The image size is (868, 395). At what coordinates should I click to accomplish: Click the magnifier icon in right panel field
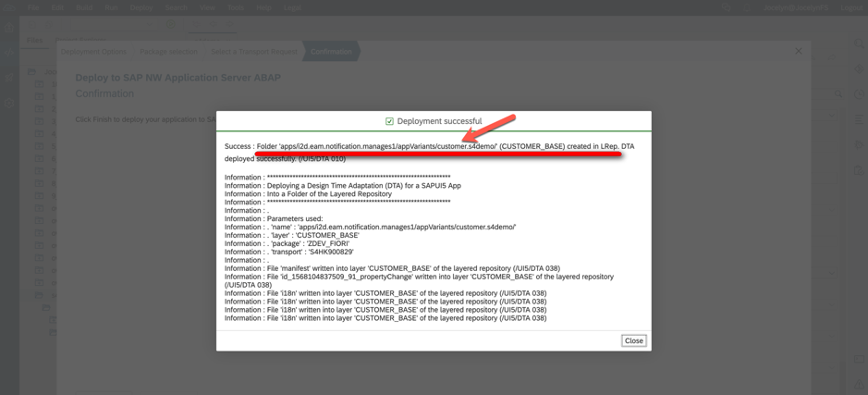pyautogui.click(x=838, y=94)
